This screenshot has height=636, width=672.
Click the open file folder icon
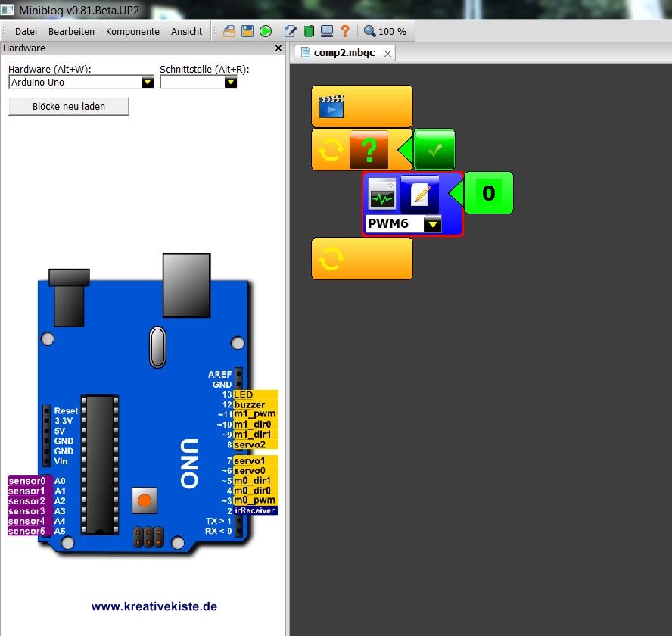coord(229,31)
